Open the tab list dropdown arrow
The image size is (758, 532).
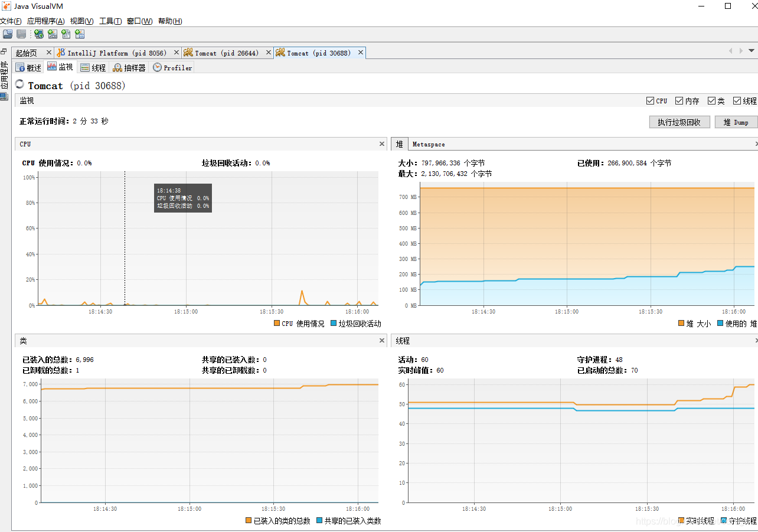(752, 51)
